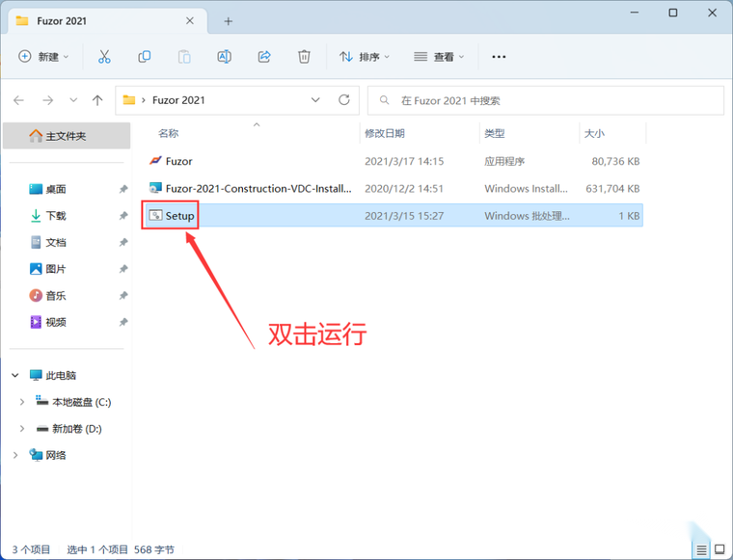Open 下载 folder in sidebar
Viewport: 733px width, 560px height.
(x=56, y=216)
